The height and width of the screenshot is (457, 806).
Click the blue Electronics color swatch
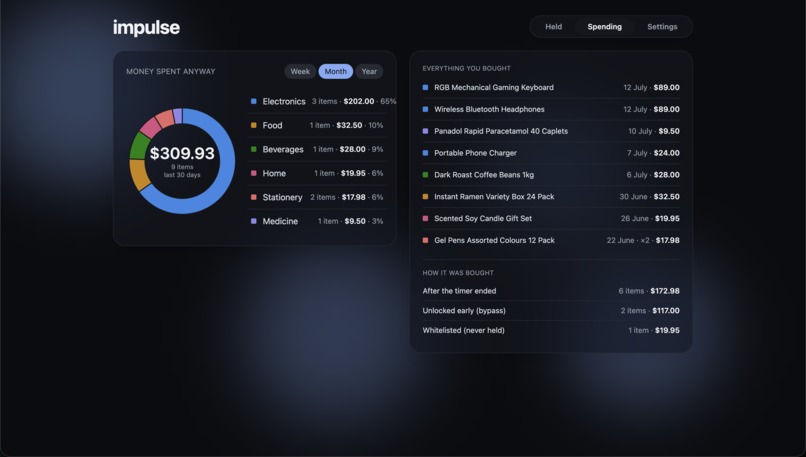[x=253, y=101]
